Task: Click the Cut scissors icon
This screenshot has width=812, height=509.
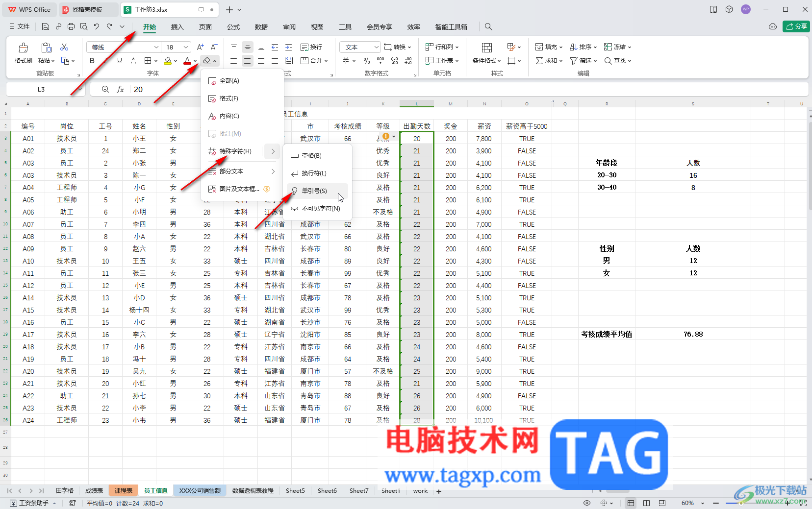Action: [x=64, y=47]
